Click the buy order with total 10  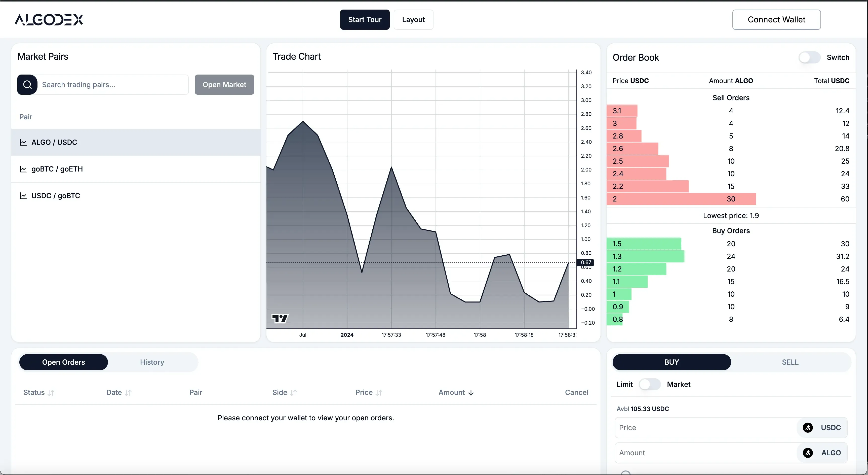731,294
